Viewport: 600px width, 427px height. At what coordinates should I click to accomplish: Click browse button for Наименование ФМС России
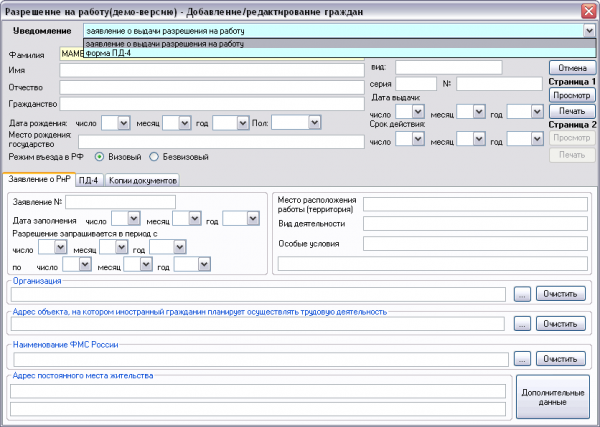click(521, 359)
